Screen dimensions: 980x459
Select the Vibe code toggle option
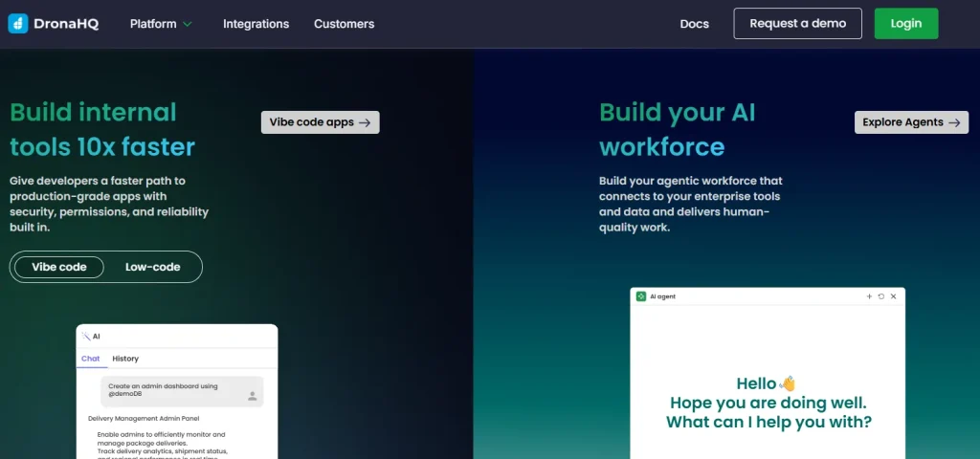59,267
